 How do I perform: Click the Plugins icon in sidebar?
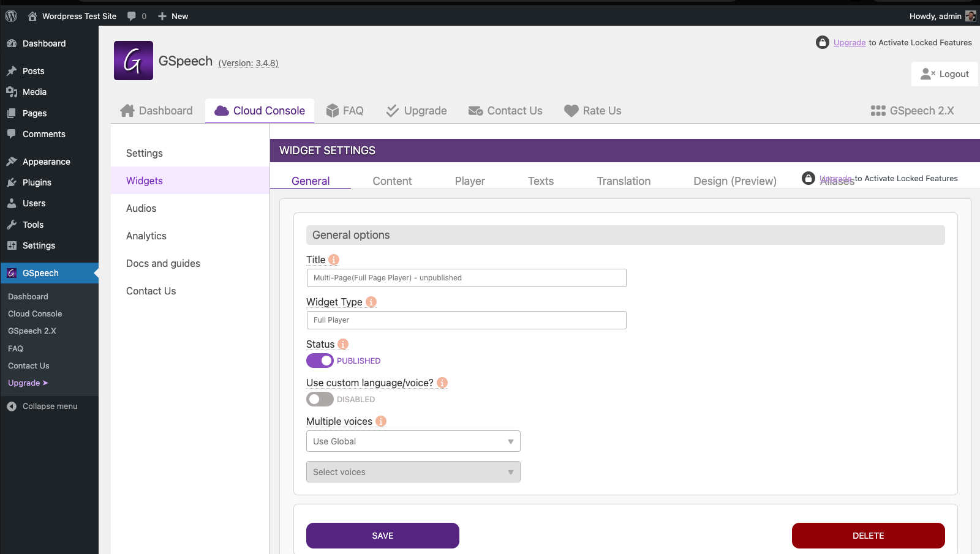pyautogui.click(x=12, y=182)
